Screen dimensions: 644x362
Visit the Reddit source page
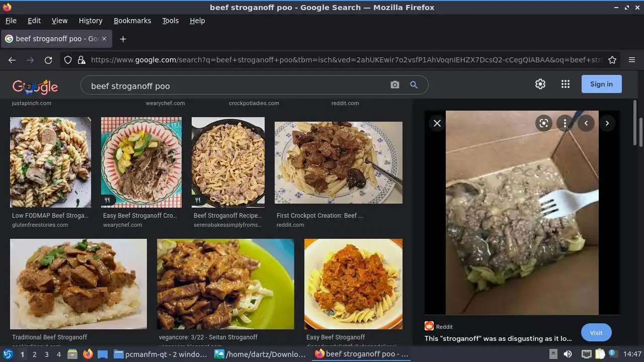[596, 333]
